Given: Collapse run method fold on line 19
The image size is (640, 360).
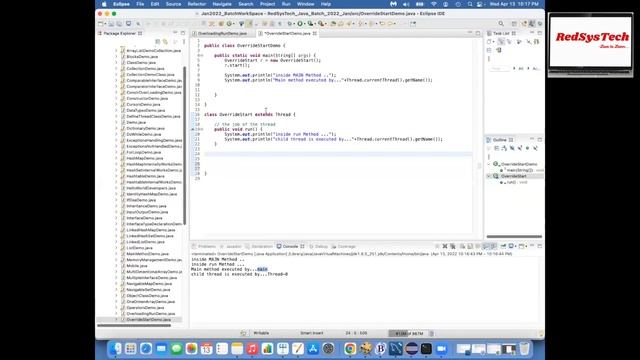Looking at the screenshot, I should pos(201,129).
